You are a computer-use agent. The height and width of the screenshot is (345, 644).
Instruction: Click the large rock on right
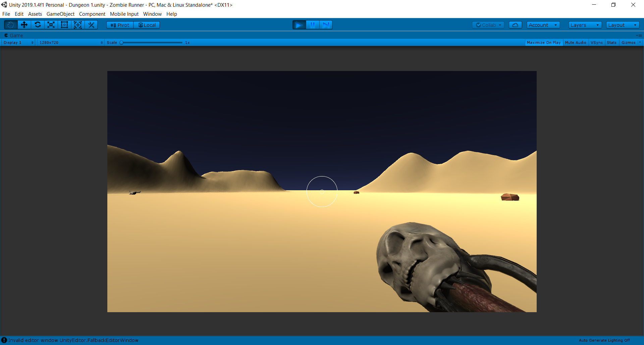[x=510, y=197]
